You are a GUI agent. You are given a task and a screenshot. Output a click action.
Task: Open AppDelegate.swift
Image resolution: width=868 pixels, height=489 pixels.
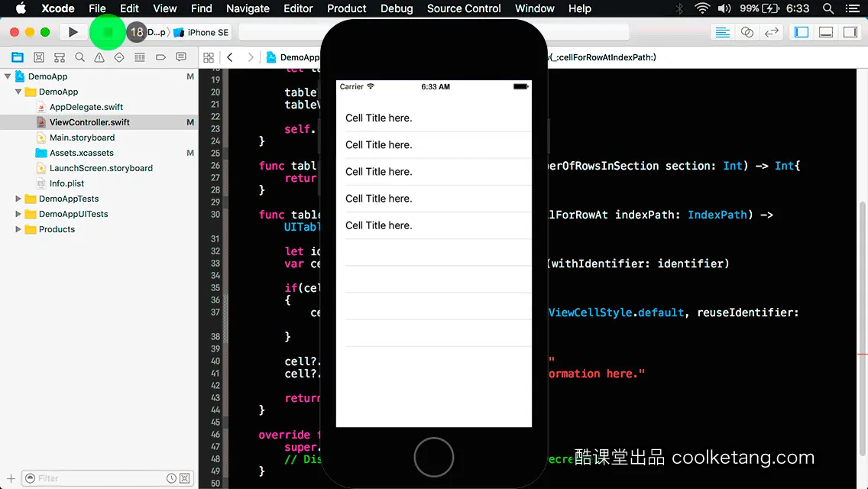click(86, 107)
